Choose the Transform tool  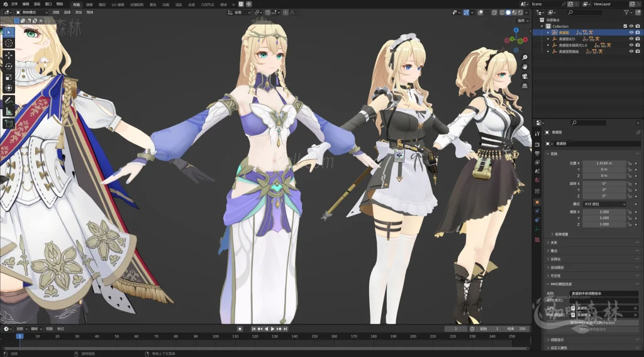tap(9, 88)
